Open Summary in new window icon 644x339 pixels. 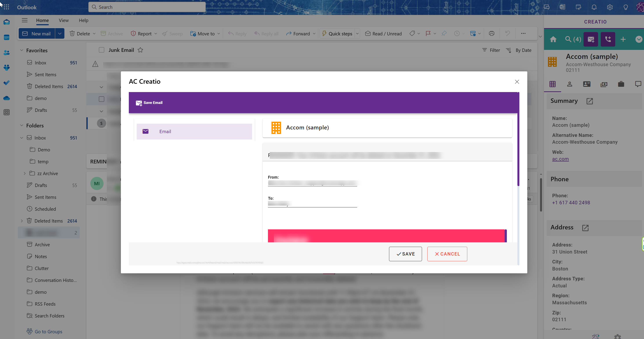(589, 101)
